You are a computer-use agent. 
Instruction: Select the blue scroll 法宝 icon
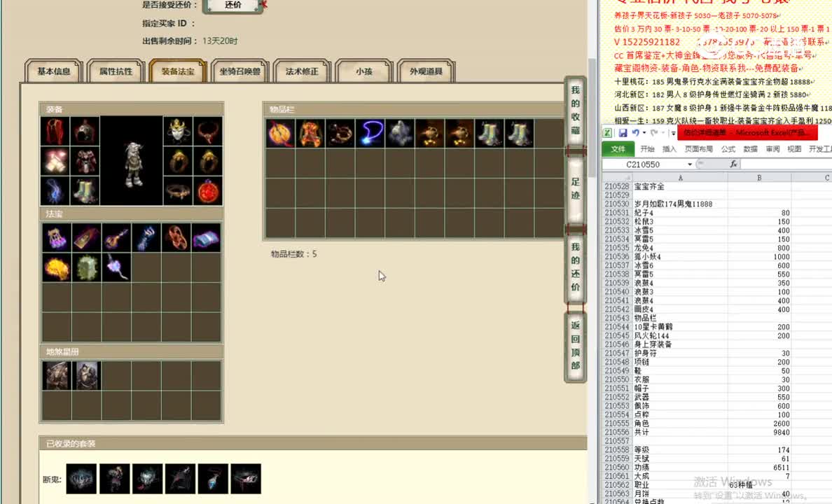[x=207, y=238]
